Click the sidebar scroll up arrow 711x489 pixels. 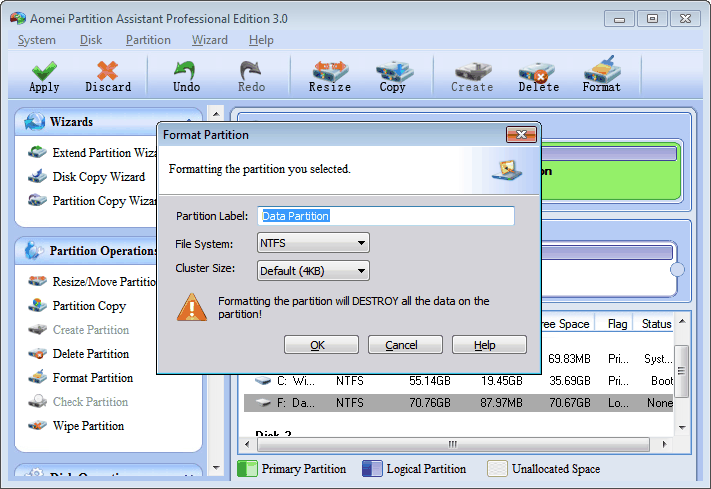coord(216,114)
